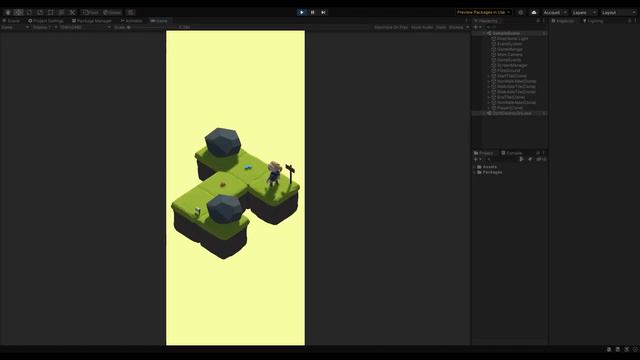
Task: Collapse the SampleScene root
Action: pos(484,33)
